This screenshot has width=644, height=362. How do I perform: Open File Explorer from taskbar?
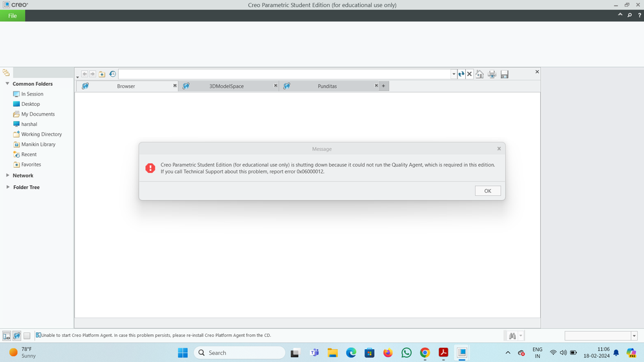[x=332, y=352]
